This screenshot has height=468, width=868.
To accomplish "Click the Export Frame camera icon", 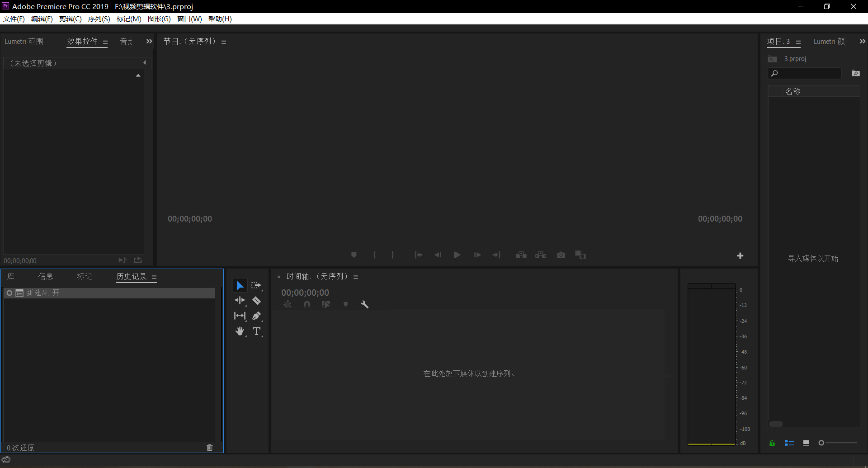I will coord(561,255).
